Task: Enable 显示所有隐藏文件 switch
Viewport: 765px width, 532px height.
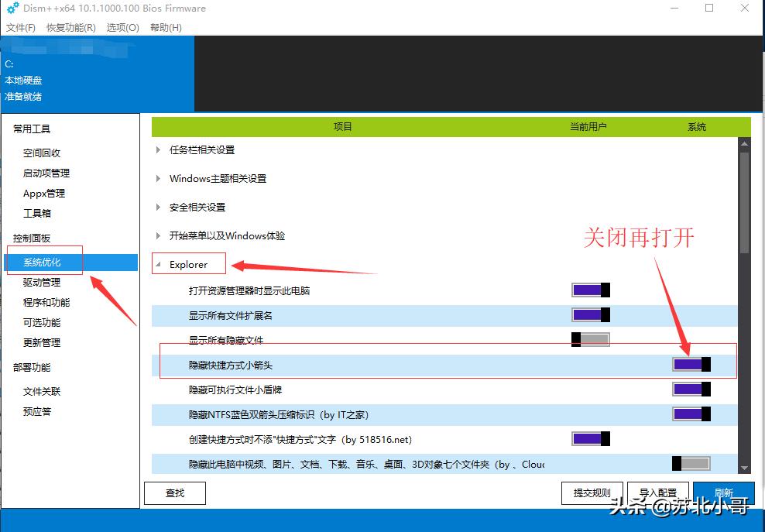Action: point(590,339)
